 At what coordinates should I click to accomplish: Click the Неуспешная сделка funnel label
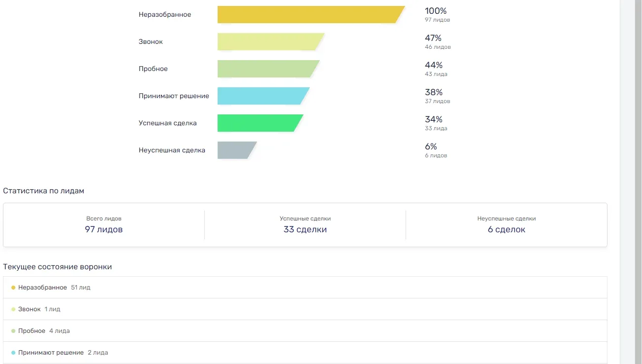coord(172,150)
